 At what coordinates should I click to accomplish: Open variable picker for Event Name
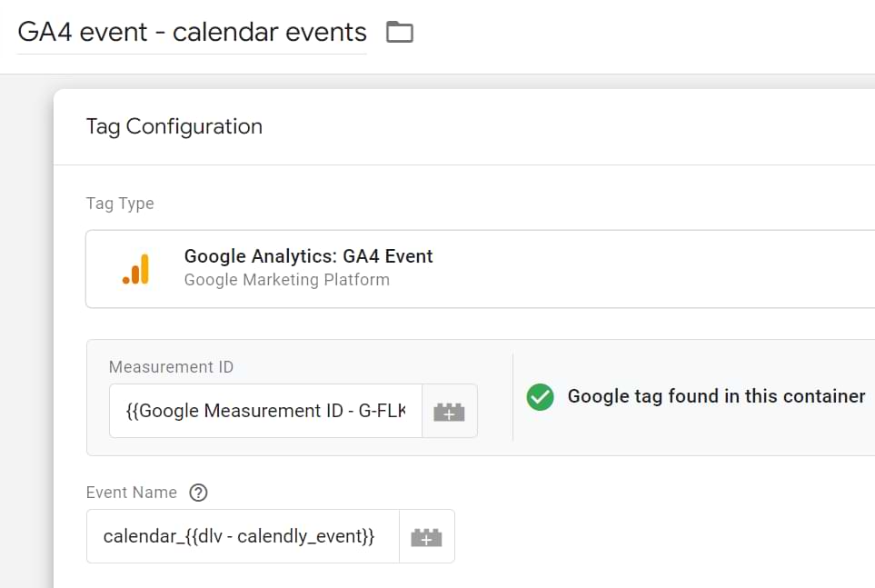[426, 536]
